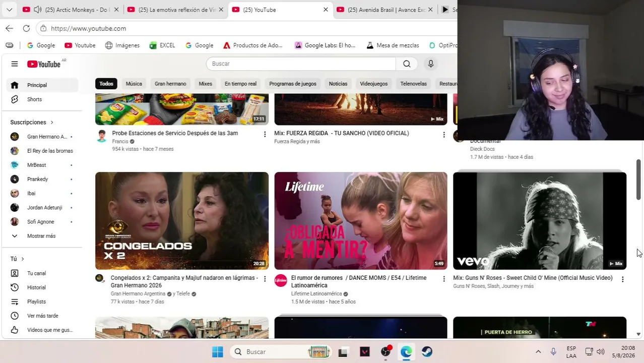Close the Avenida Brasil tab
This screenshot has height=363, width=644.
(x=430, y=10)
